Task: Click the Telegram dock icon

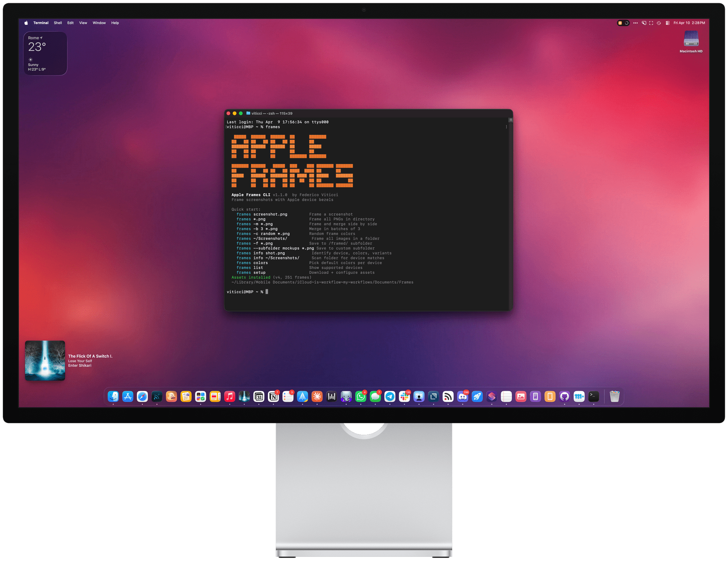Action: pyautogui.click(x=390, y=396)
